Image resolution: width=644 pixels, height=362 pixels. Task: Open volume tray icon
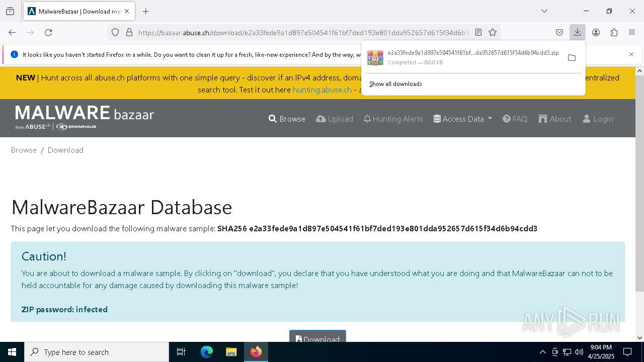click(x=579, y=352)
